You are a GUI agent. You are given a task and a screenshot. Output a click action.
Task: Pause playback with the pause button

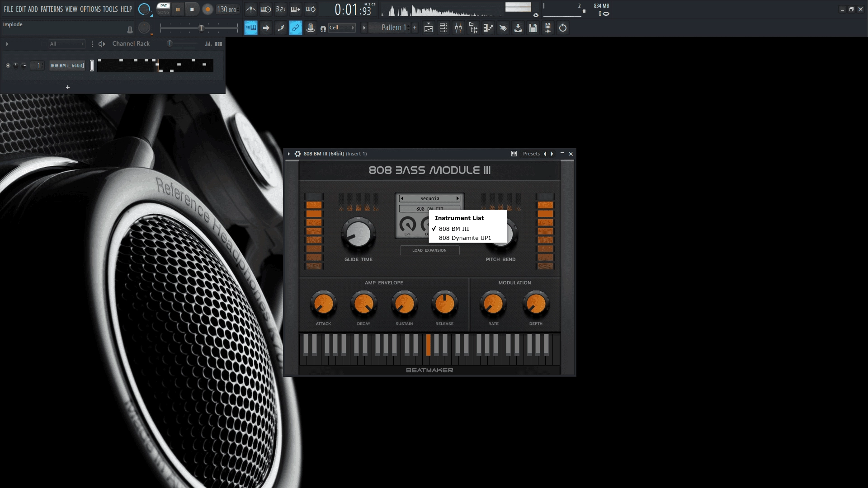[178, 9]
